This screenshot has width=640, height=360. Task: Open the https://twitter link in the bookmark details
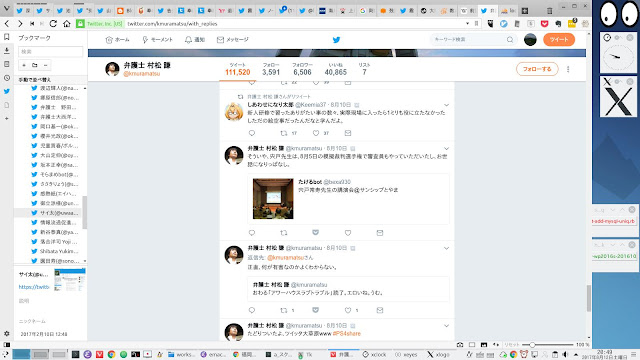pos(34,287)
